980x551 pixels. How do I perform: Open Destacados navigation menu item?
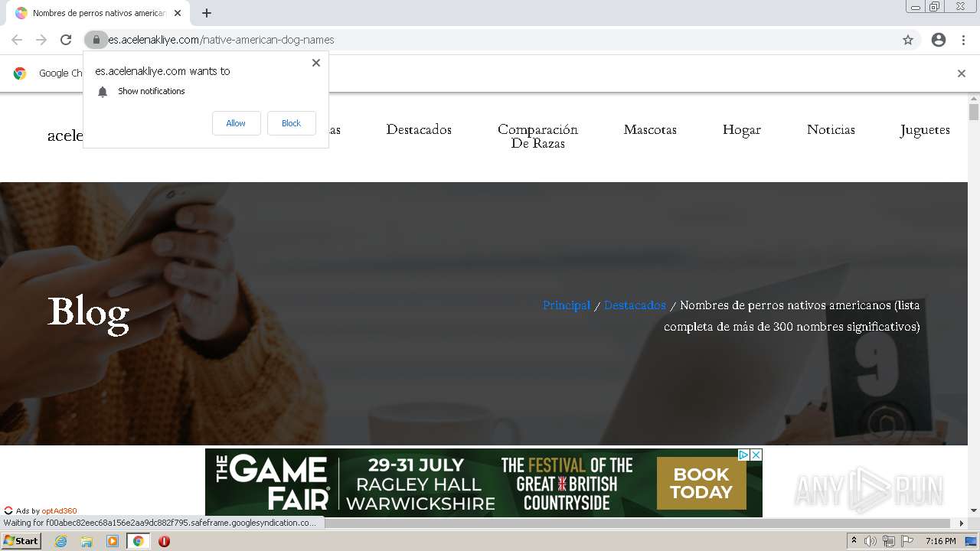(419, 129)
